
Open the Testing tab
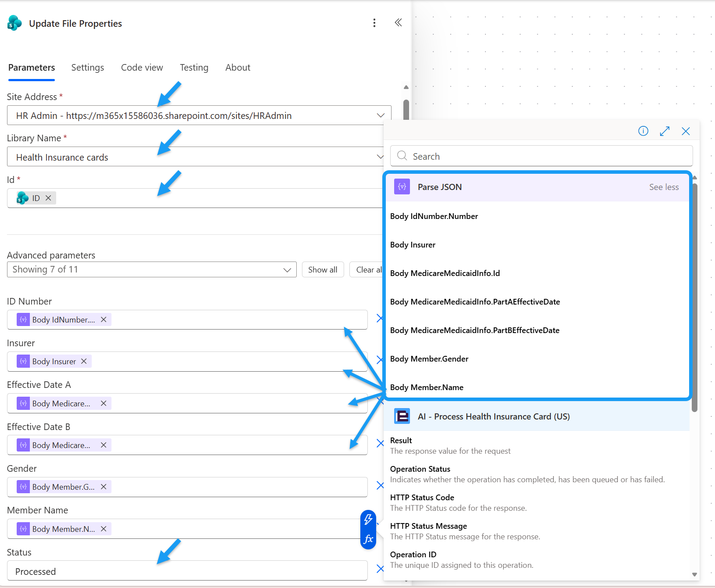click(x=194, y=68)
